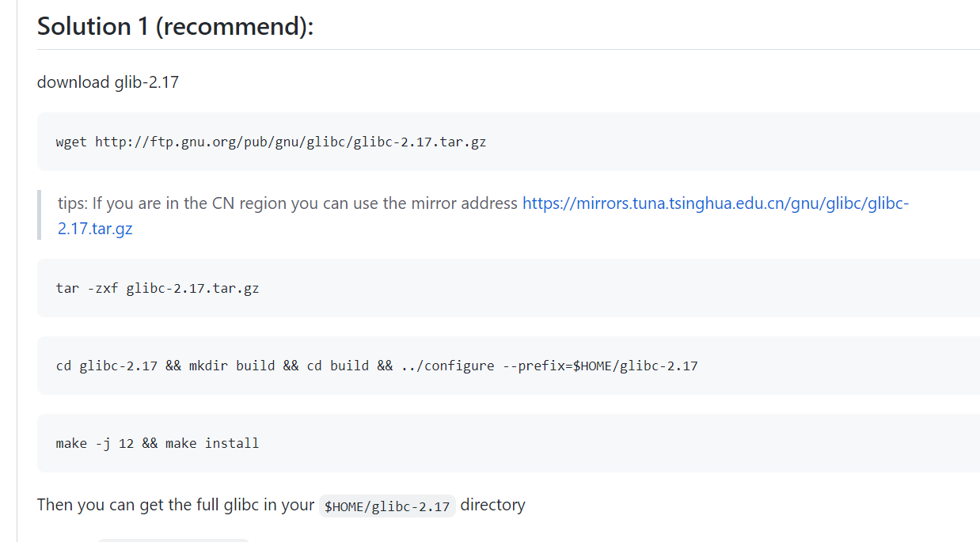Click the "tips:" label in the blockquote
The width and height of the screenshot is (980, 542).
pyautogui.click(x=73, y=203)
